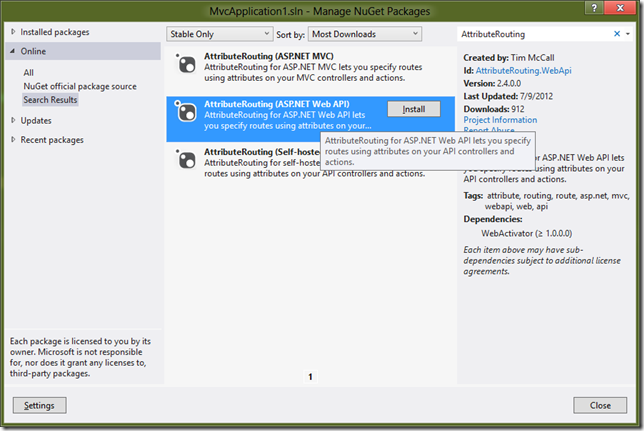Click the WebActivator dependency entry
The width and height of the screenshot is (644, 431).
(x=527, y=233)
